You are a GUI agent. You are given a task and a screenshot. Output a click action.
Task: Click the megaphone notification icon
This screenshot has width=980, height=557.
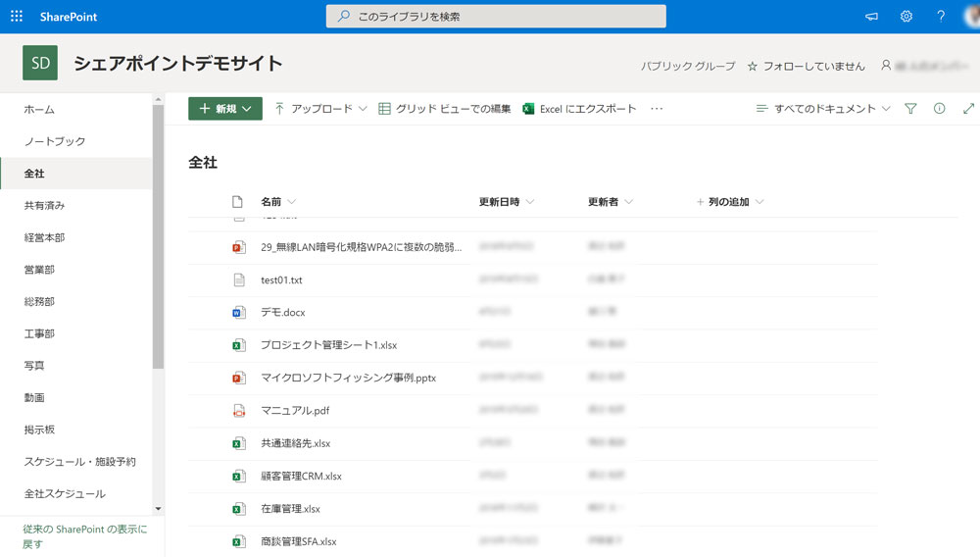tap(871, 17)
